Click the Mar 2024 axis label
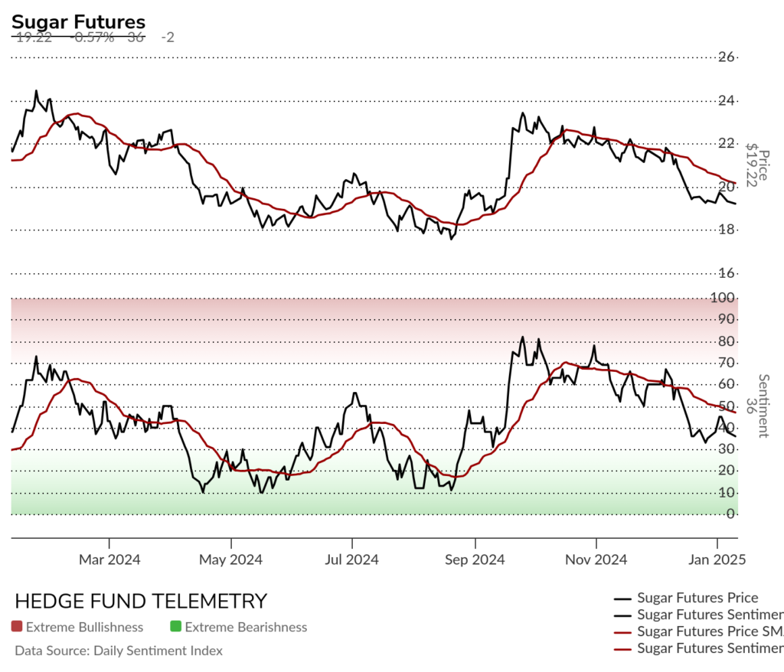 pos(109,559)
